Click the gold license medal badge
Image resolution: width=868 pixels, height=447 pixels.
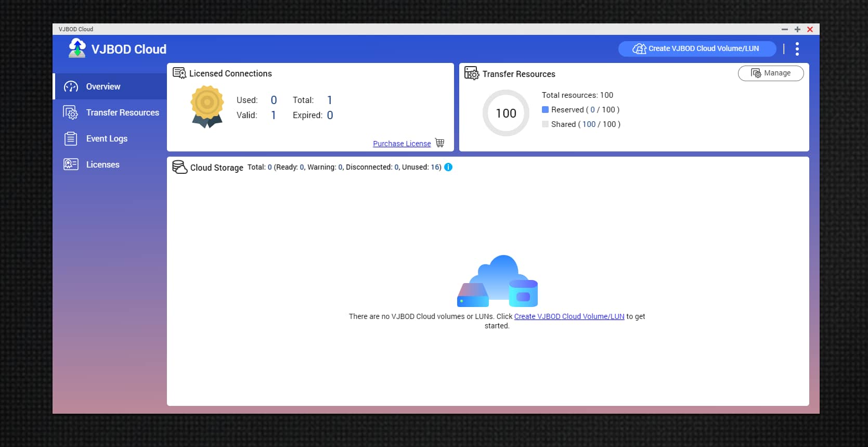tap(207, 107)
